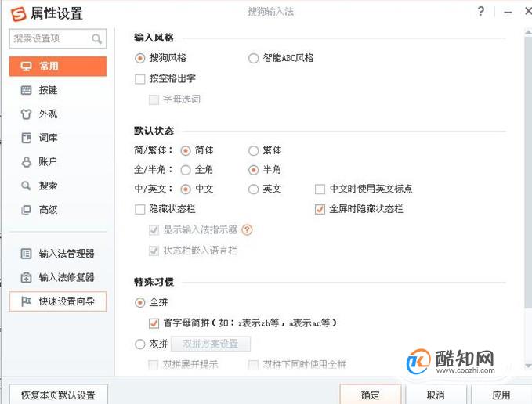The width and height of the screenshot is (532, 404).
Task: Click the 词库 book icon
Action: 26,138
